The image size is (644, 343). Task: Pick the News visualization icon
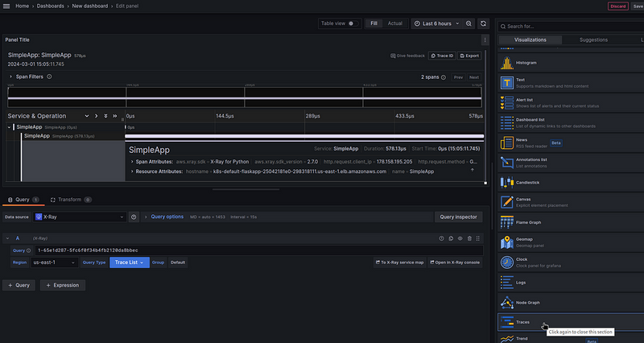coord(507,143)
